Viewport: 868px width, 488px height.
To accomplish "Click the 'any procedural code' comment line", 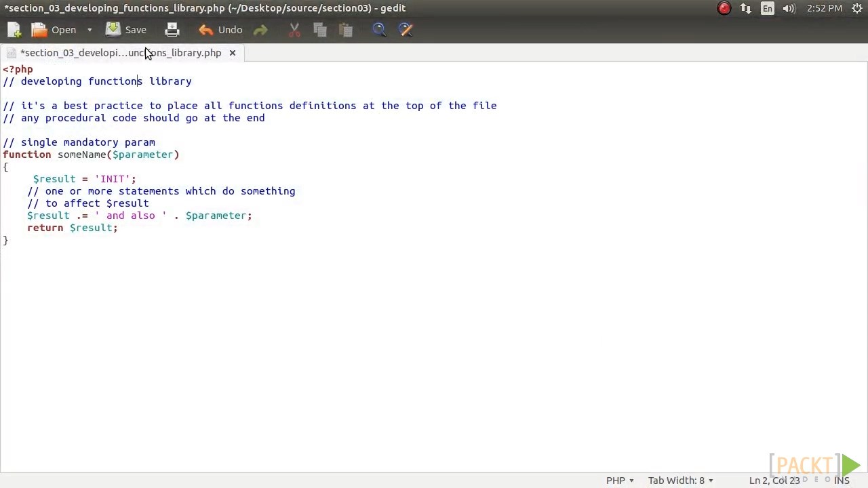I will click(134, 118).
